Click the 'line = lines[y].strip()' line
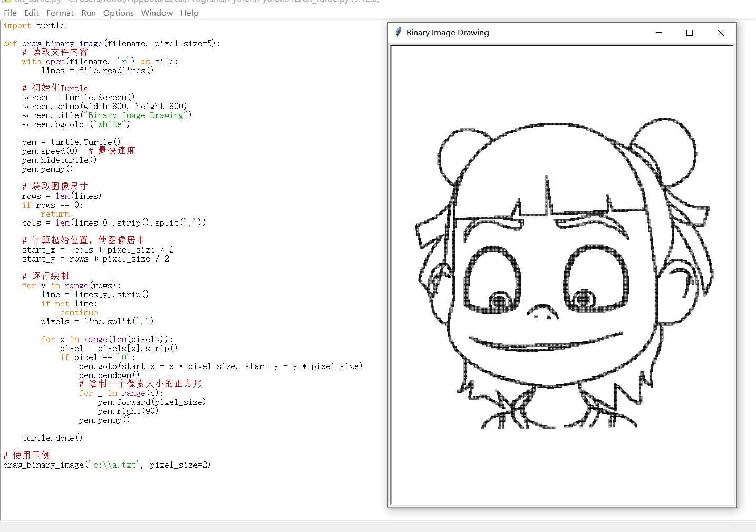Image resolution: width=756 pixels, height=532 pixels. pyautogui.click(x=95, y=295)
